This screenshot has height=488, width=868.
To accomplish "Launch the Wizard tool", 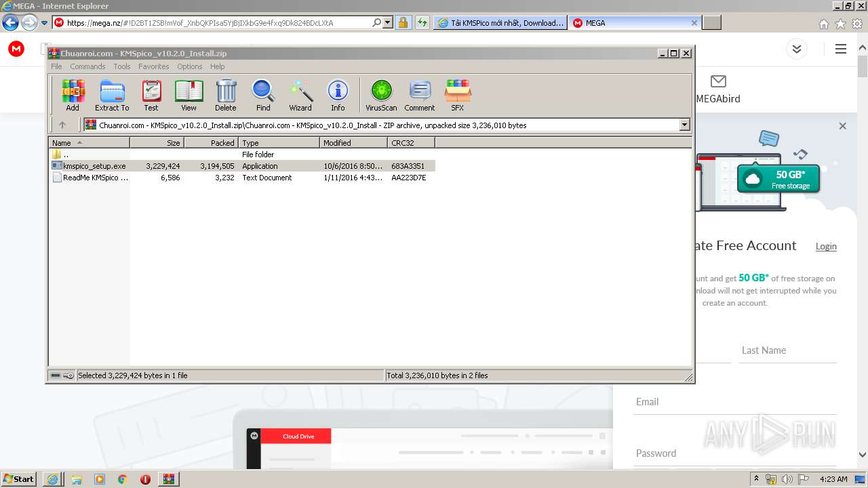I will click(x=300, y=95).
